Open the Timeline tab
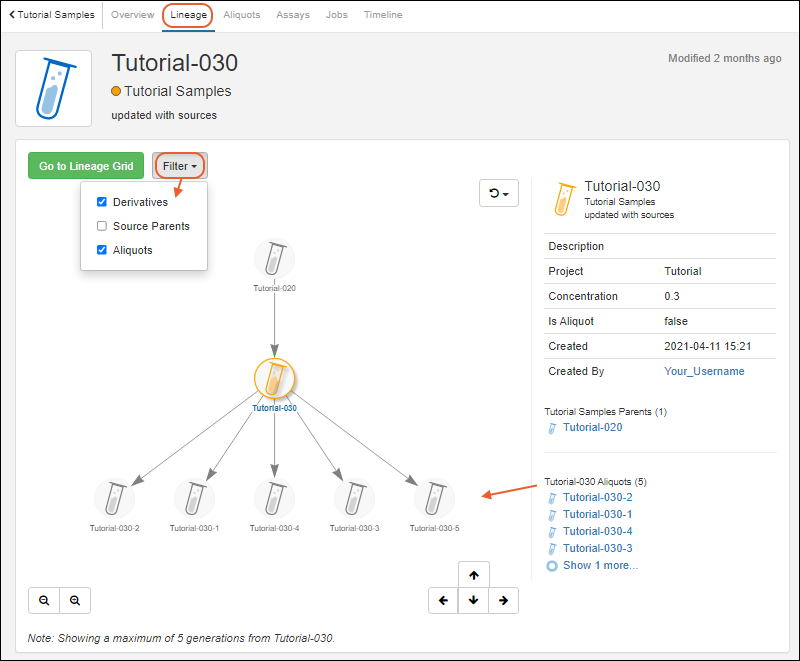 pyautogui.click(x=383, y=15)
